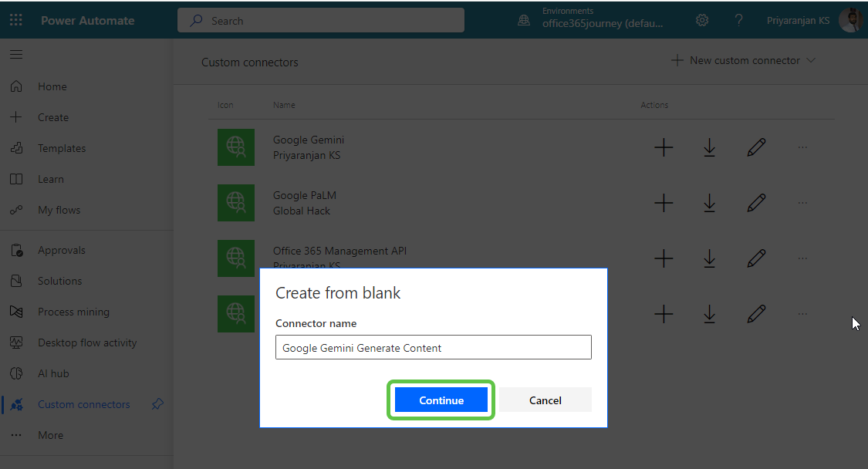Click the Google PaLM connector icon
868x469 pixels.
tap(236, 202)
